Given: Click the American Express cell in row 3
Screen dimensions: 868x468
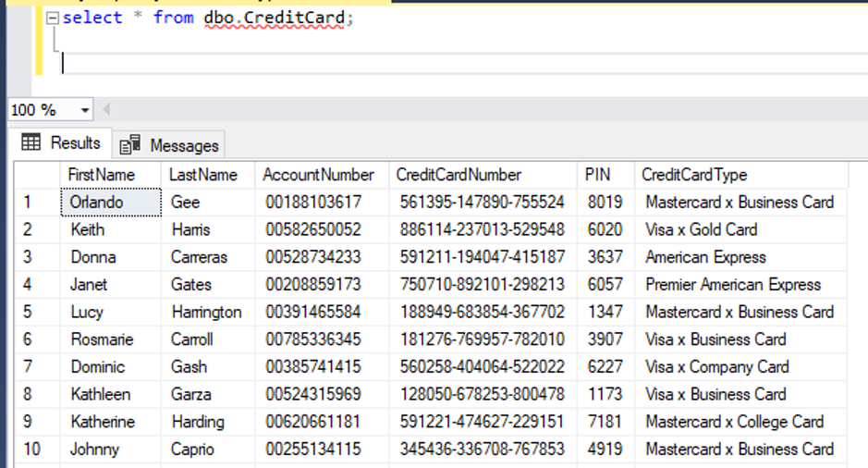Looking at the screenshot, I should (705, 257).
